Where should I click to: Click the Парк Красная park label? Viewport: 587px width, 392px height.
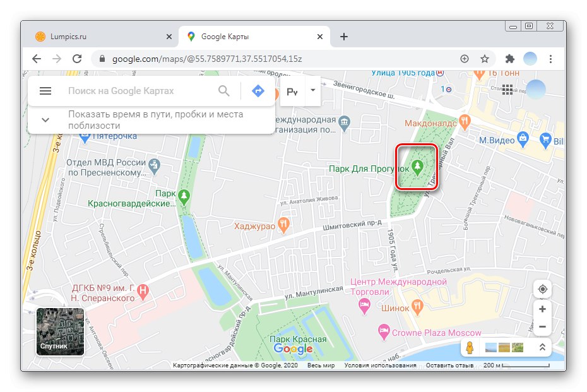tap(298, 339)
